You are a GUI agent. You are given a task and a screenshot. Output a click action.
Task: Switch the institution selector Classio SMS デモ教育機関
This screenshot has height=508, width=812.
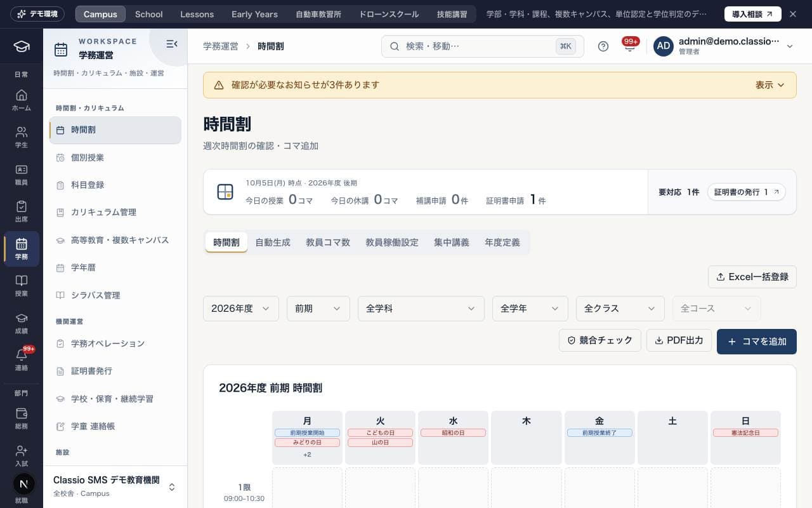pos(115,486)
